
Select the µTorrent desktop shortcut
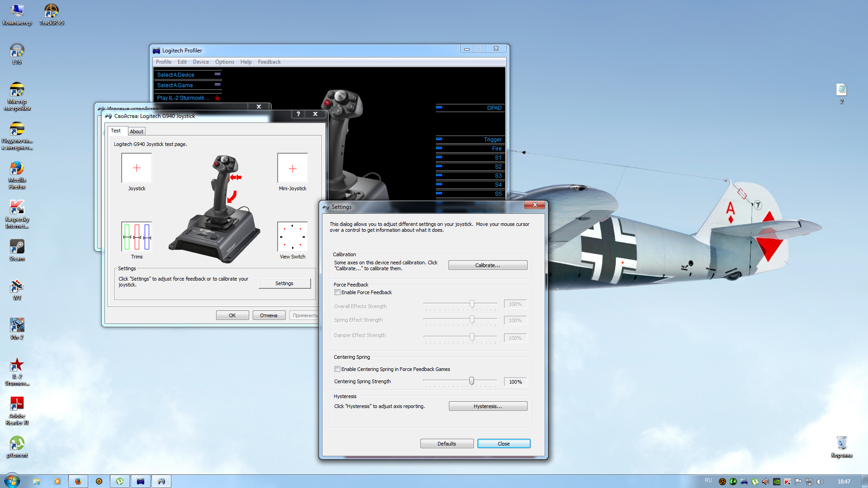click(x=17, y=447)
